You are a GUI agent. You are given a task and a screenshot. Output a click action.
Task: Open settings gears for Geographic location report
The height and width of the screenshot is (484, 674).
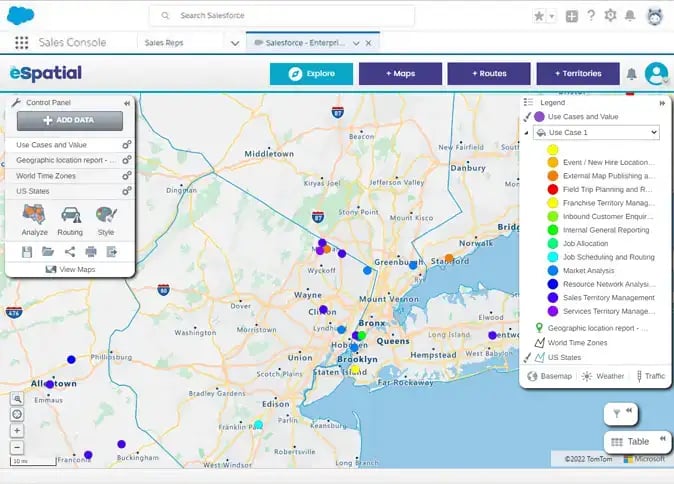point(126,160)
